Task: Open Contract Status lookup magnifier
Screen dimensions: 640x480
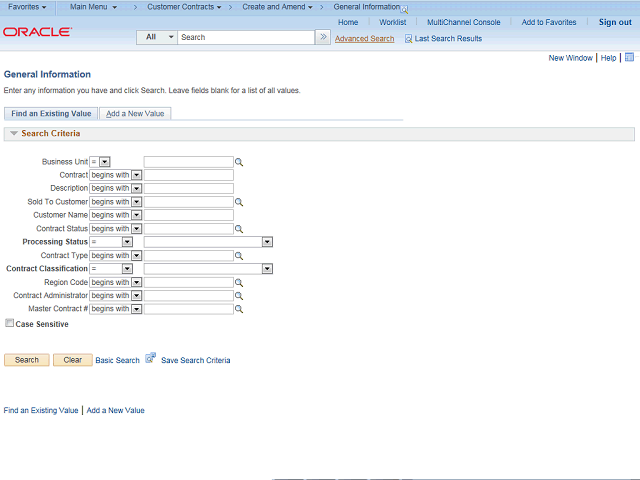Action: (239, 229)
